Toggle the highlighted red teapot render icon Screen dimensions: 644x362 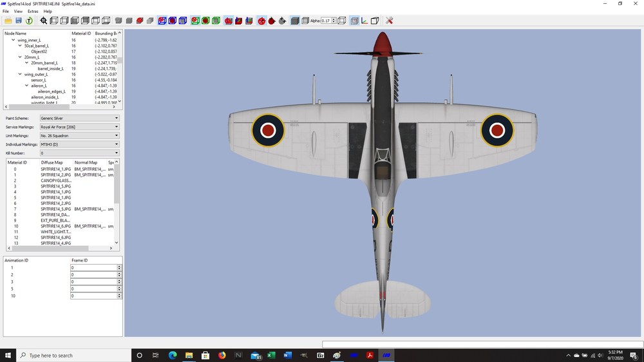(229, 21)
